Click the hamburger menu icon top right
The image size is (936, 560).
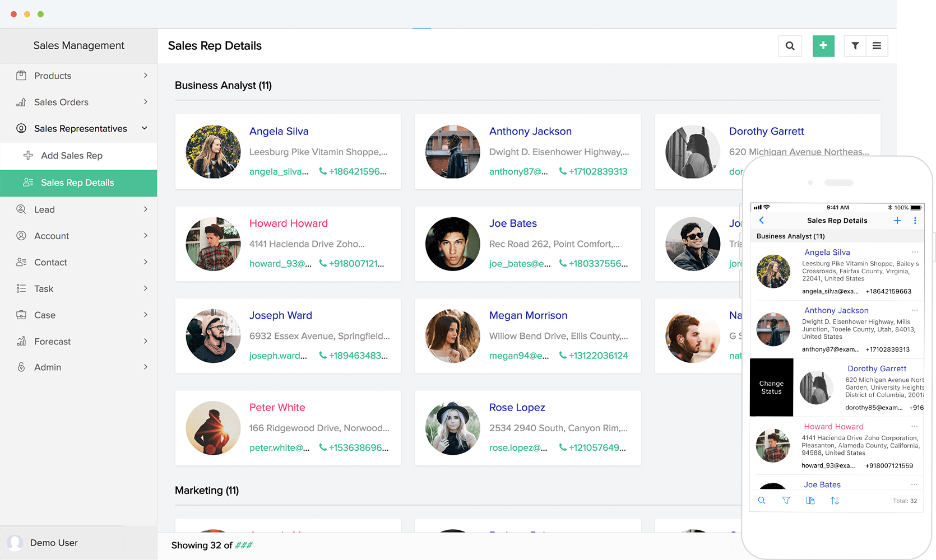pyautogui.click(x=877, y=46)
